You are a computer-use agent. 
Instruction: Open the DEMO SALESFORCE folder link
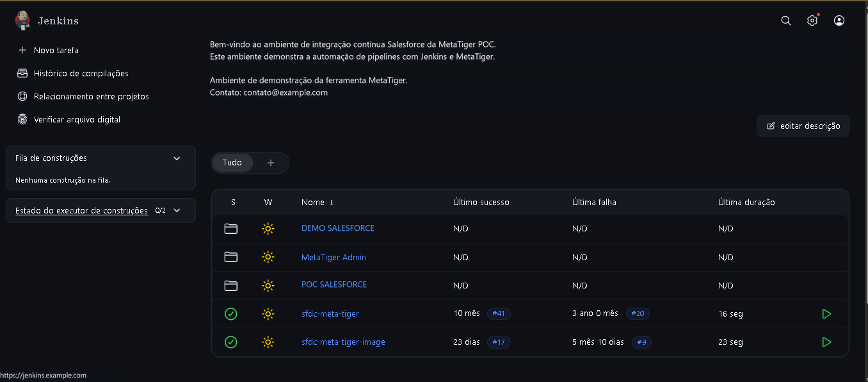(338, 228)
